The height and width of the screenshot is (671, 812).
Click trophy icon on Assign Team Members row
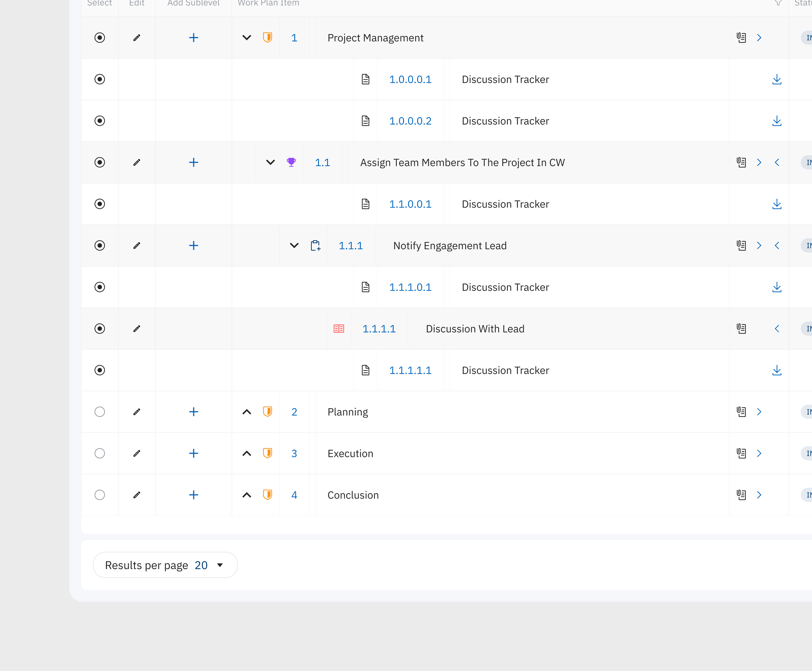pyautogui.click(x=291, y=162)
